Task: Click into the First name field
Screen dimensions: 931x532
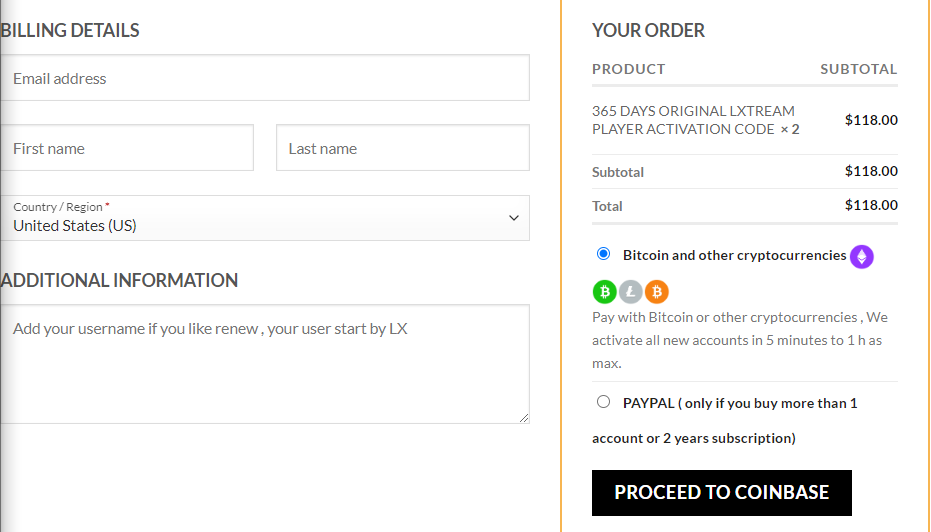Action: point(127,148)
